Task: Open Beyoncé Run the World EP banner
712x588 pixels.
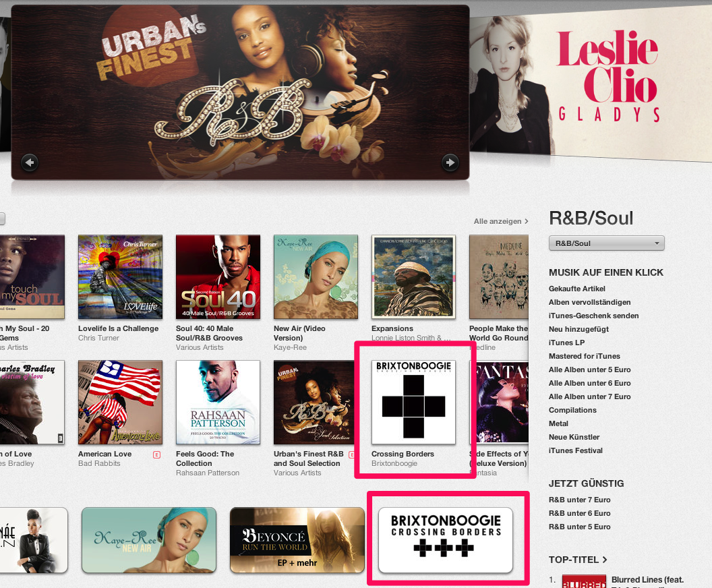Action: click(x=297, y=540)
